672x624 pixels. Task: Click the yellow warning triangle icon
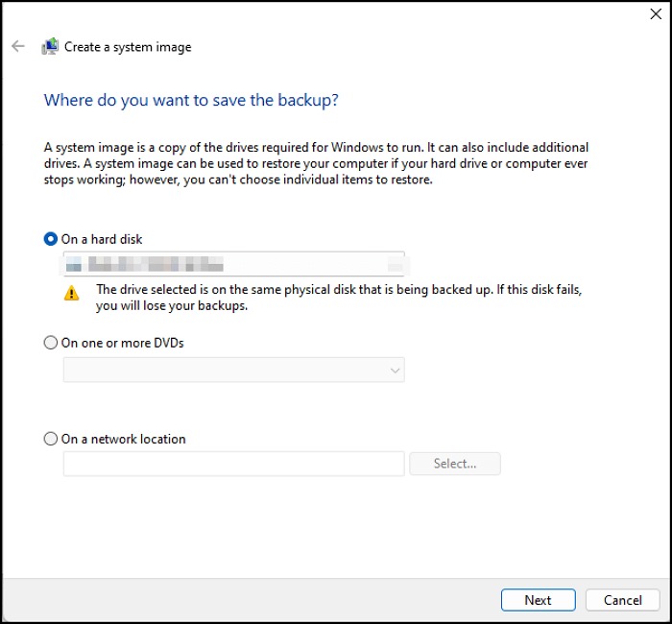click(x=72, y=293)
